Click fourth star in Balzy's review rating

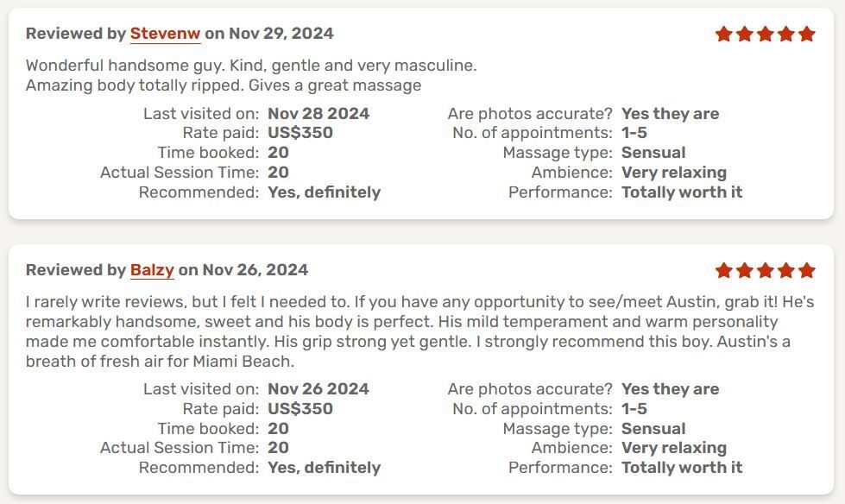coord(785,270)
